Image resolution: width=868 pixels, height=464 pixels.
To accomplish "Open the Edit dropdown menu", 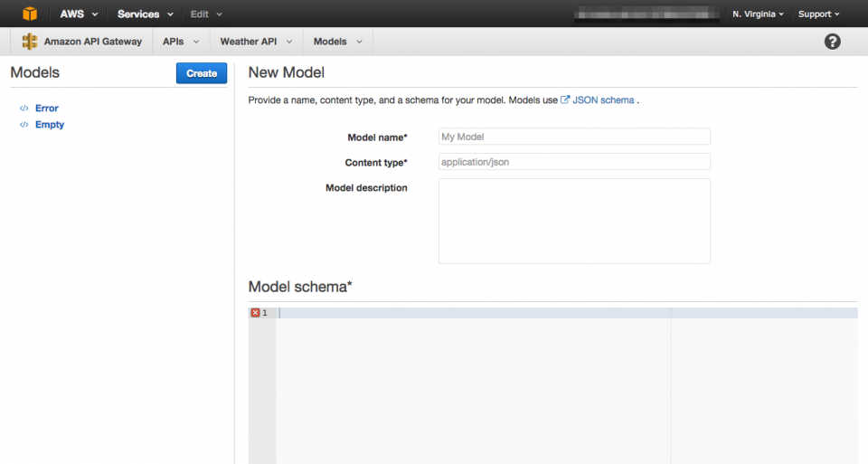I will [x=206, y=14].
